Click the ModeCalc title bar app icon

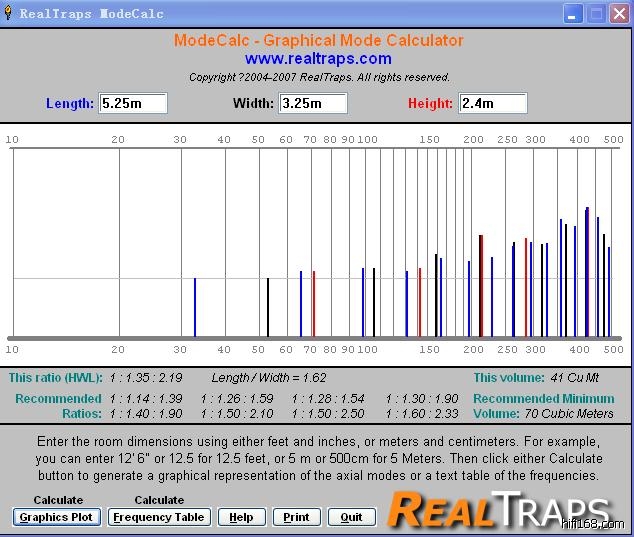click(10, 14)
